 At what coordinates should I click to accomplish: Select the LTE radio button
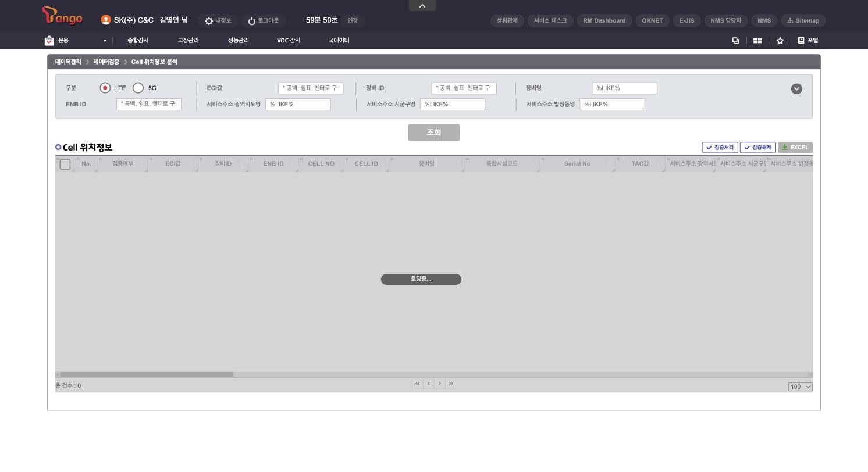click(105, 88)
